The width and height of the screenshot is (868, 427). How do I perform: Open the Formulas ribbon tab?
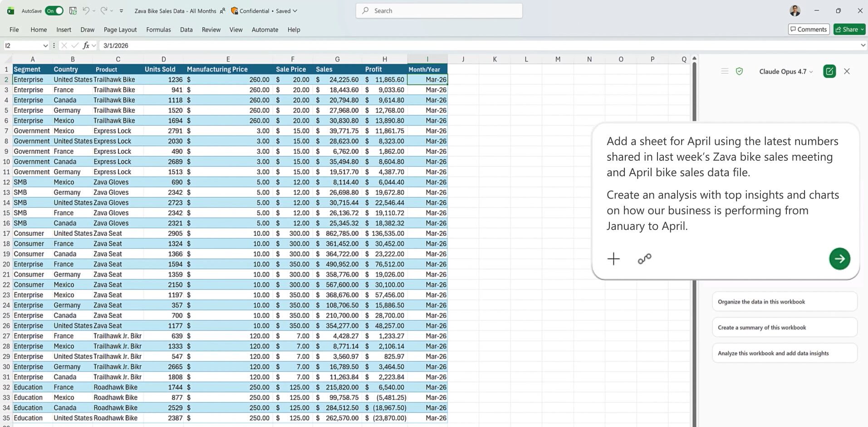pyautogui.click(x=158, y=30)
